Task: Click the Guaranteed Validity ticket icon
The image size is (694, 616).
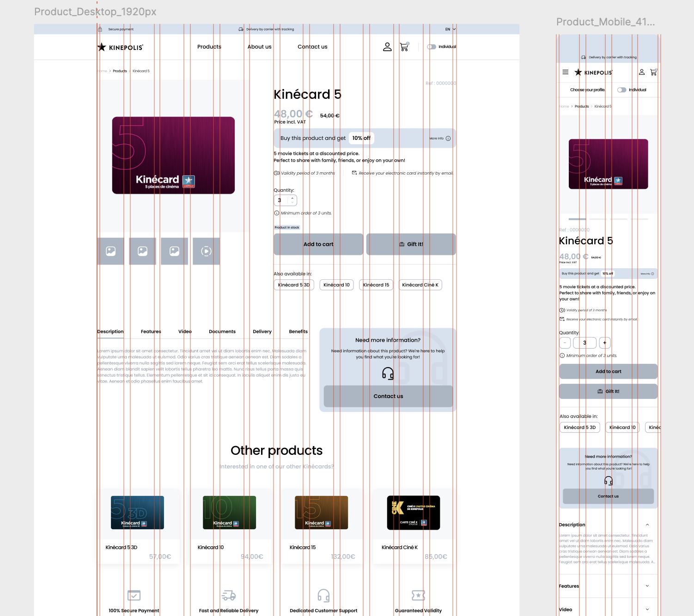Action: [418, 595]
